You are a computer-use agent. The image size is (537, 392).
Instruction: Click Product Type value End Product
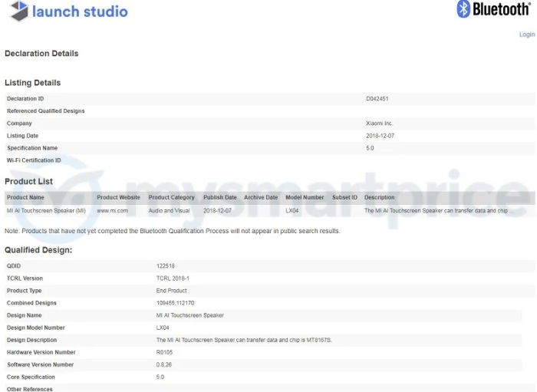[171, 291]
